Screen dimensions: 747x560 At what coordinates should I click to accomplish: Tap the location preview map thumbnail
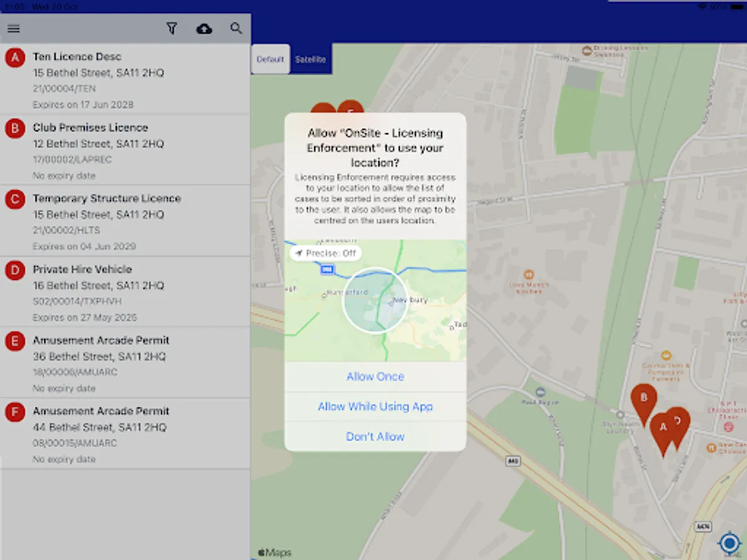(375, 301)
